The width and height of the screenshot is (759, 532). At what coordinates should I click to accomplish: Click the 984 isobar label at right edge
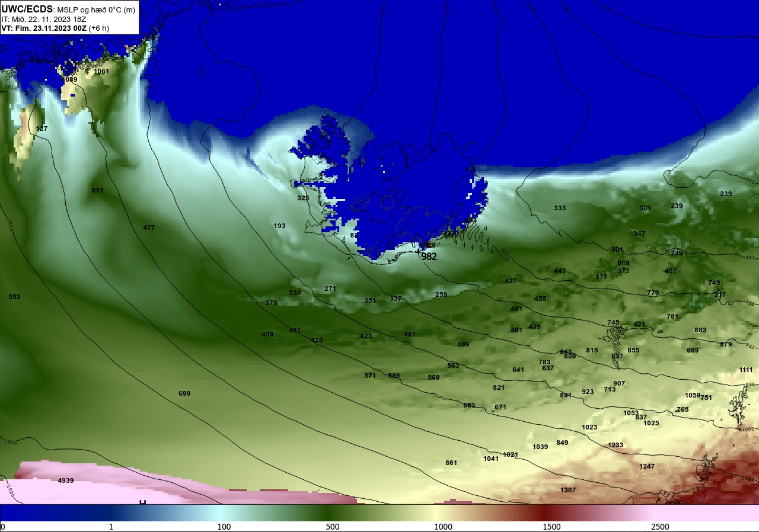[x=750, y=258]
